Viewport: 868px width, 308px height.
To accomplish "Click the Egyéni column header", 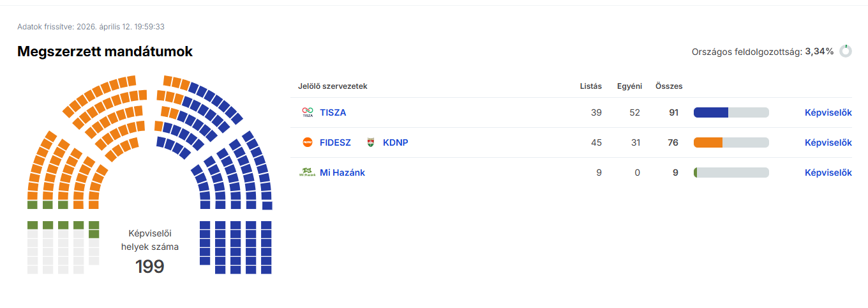I will [x=629, y=86].
